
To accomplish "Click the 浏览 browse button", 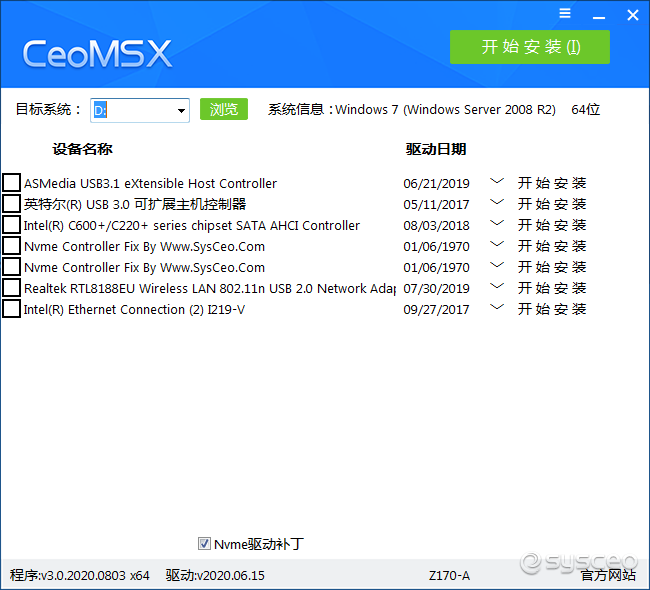I will pyautogui.click(x=224, y=109).
